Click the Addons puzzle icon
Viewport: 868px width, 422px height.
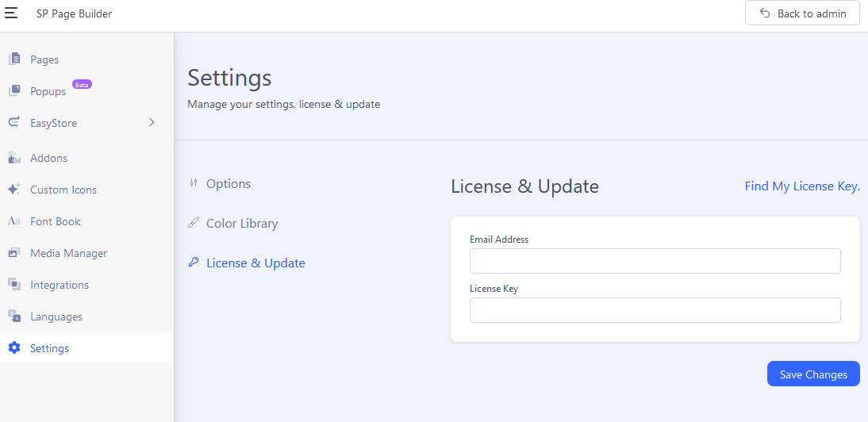(x=14, y=158)
